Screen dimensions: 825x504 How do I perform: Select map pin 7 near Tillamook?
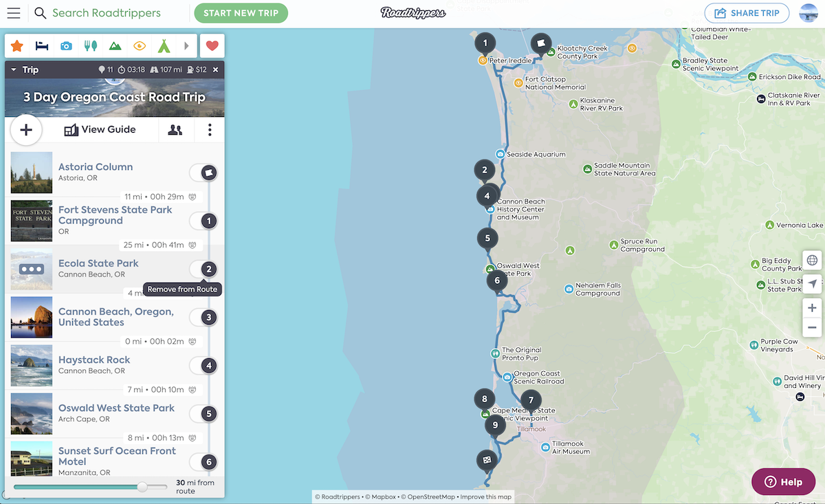531,400
